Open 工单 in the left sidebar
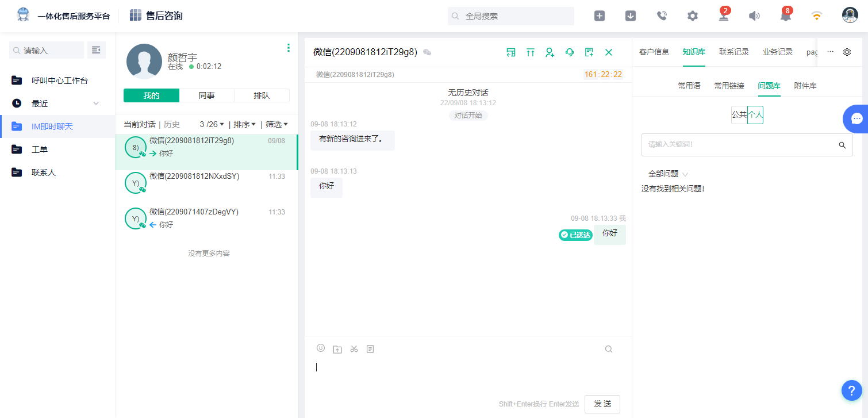 coord(40,149)
